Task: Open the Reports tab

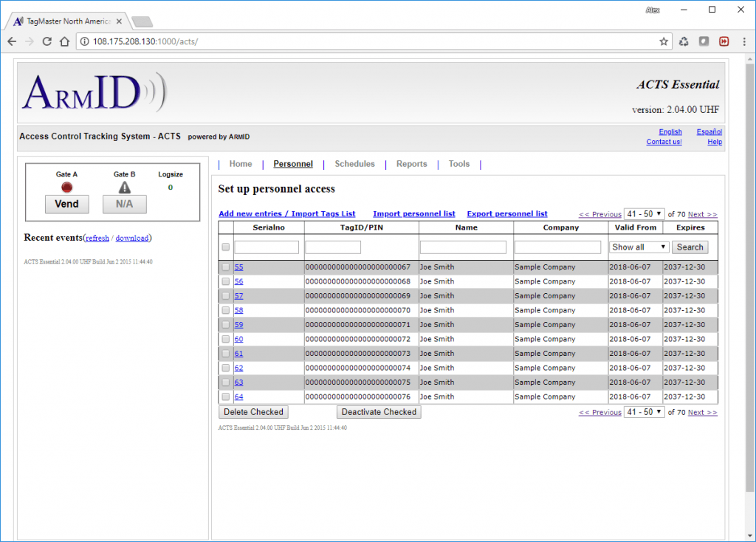Action: [411, 164]
